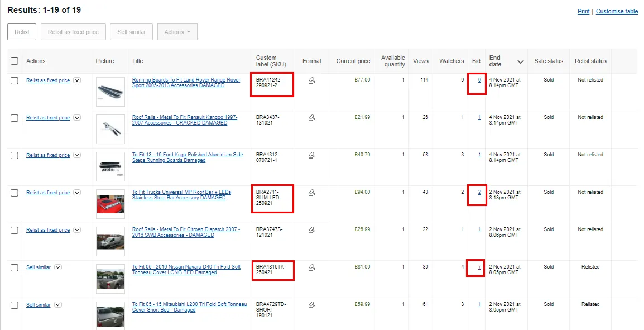Relist Ford Kuga Side Steps as fixed price
Image resolution: width=644 pixels, height=330 pixels.
tap(48, 155)
